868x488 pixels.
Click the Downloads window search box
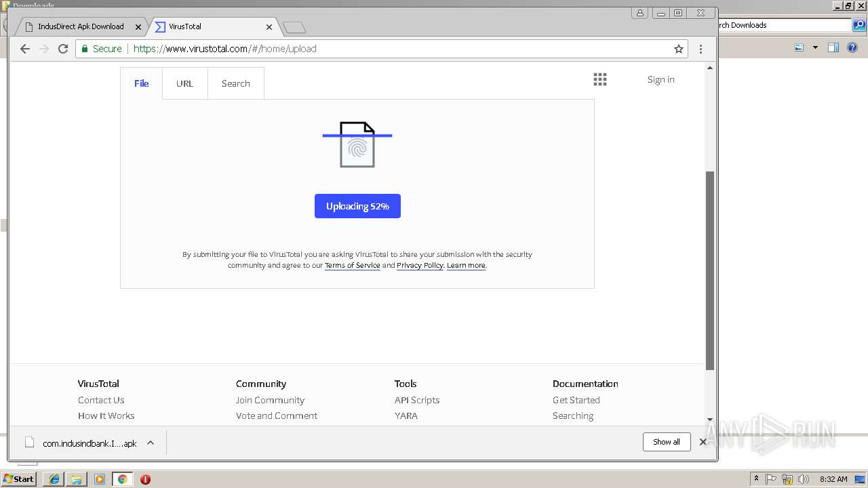pyautogui.click(x=785, y=25)
